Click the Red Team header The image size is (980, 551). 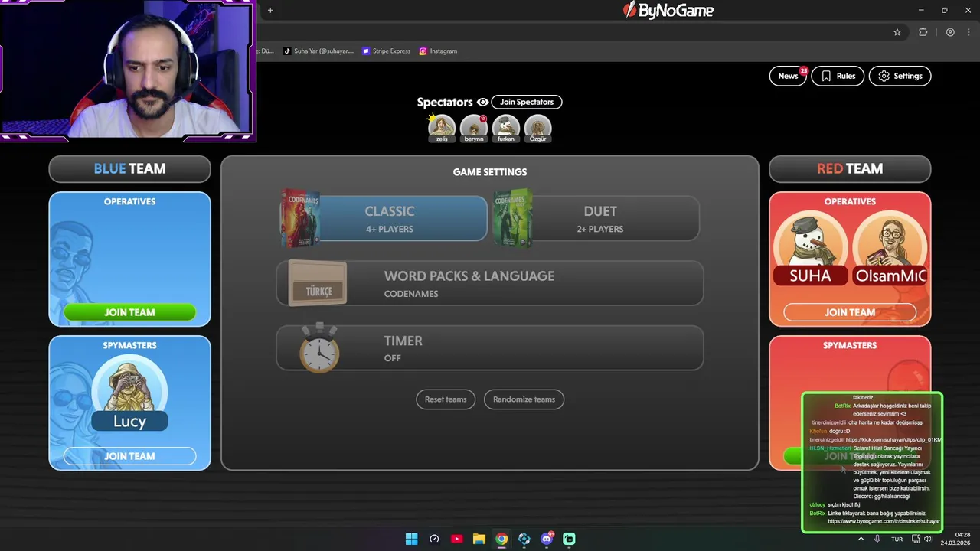[850, 169]
